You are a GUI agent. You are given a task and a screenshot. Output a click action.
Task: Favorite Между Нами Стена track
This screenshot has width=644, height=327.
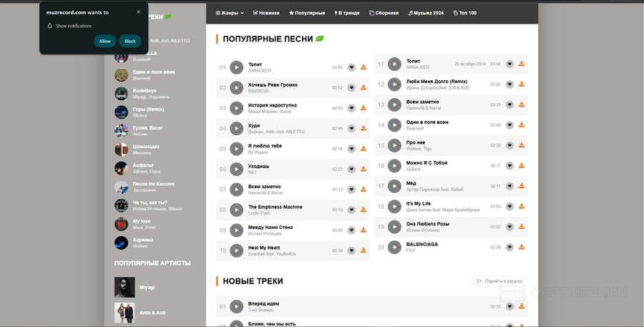[351, 230]
